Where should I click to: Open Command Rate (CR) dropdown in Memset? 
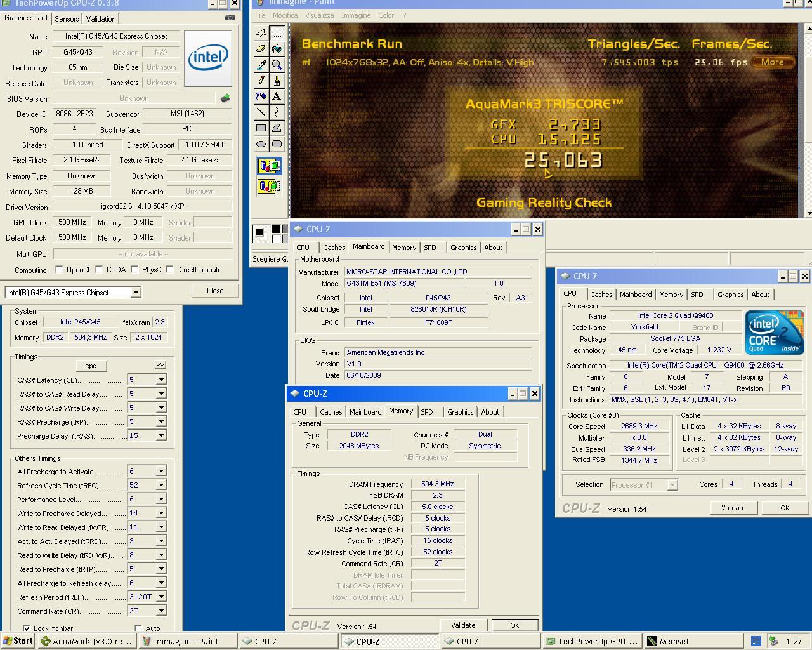point(161,611)
